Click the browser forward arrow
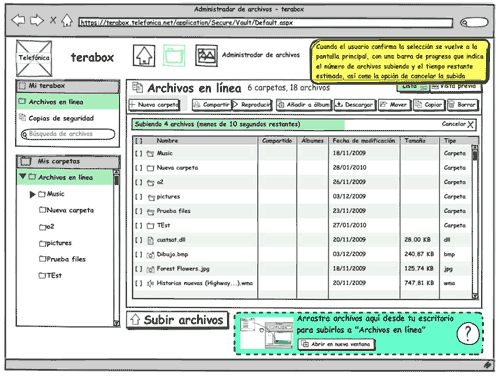500x376 pixels. (37, 21)
